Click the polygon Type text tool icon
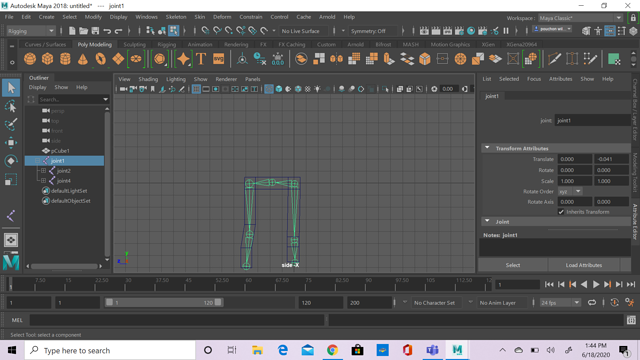Viewport: 640px width, 360px height. [x=201, y=59]
